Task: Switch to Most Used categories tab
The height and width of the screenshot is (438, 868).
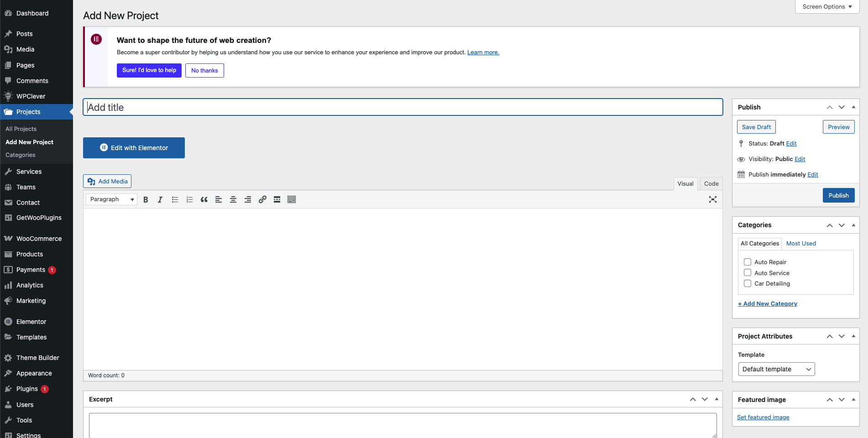Action: click(x=801, y=244)
